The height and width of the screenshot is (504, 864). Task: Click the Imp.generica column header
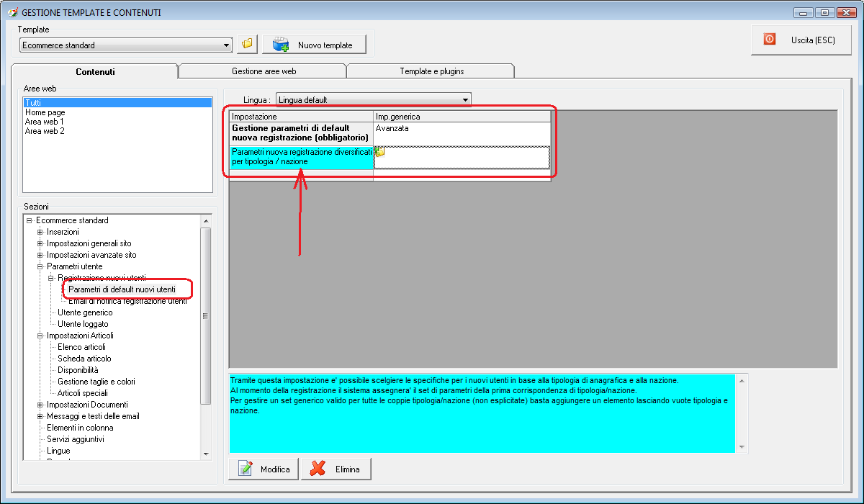462,116
